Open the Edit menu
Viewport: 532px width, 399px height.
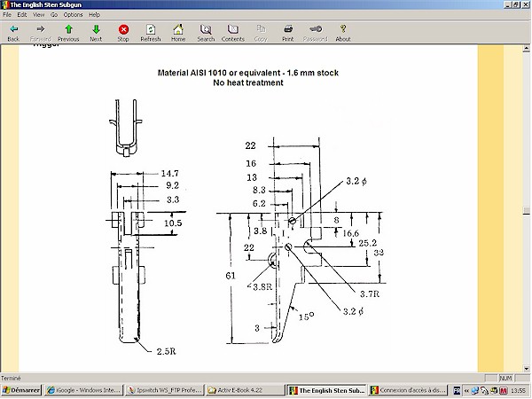click(21, 15)
